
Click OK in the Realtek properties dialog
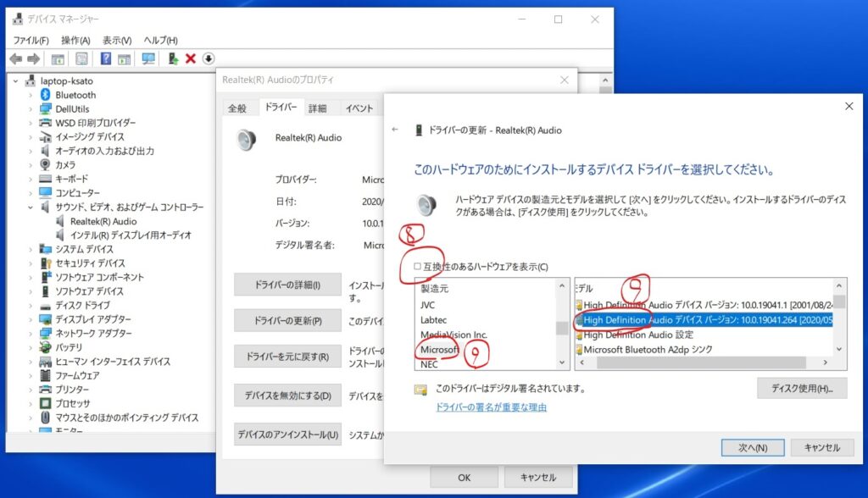pyautogui.click(x=464, y=478)
